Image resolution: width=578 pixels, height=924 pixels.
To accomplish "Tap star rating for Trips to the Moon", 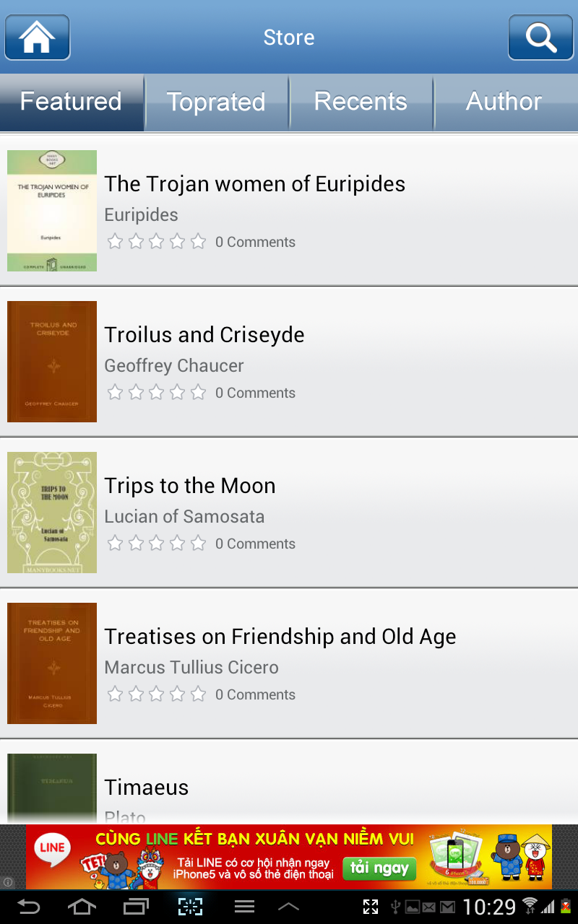I will point(156,544).
